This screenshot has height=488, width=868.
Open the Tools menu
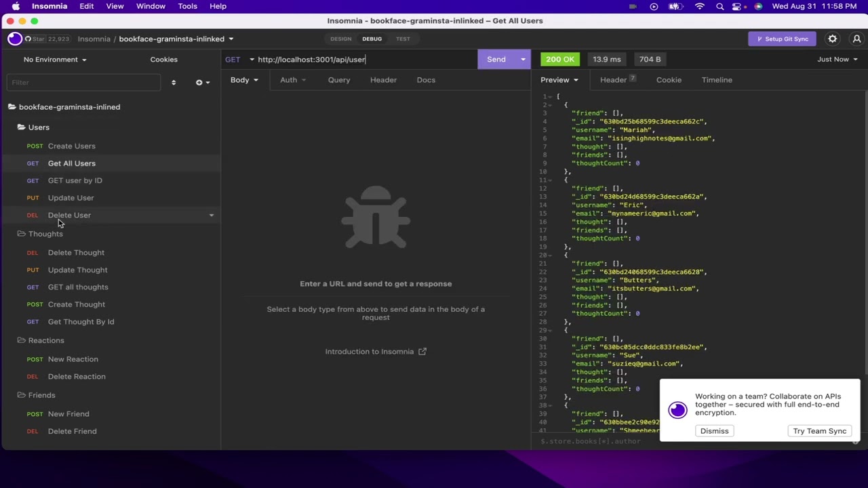(187, 6)
